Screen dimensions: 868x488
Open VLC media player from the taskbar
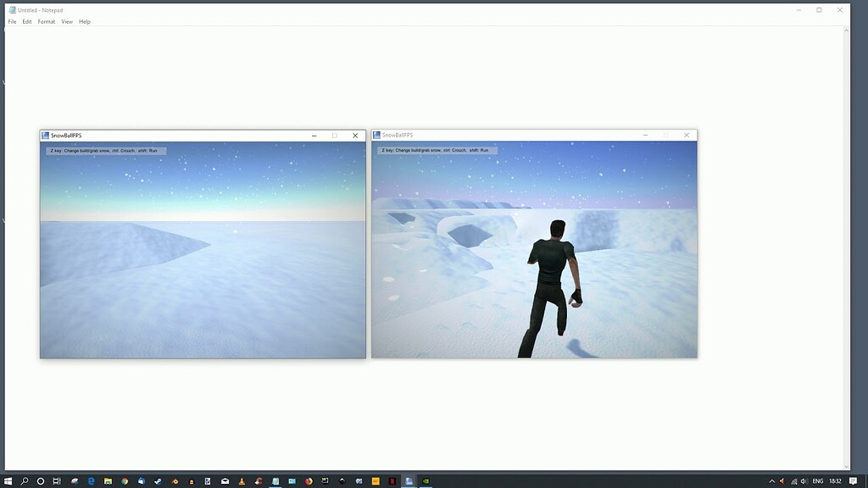242,480
